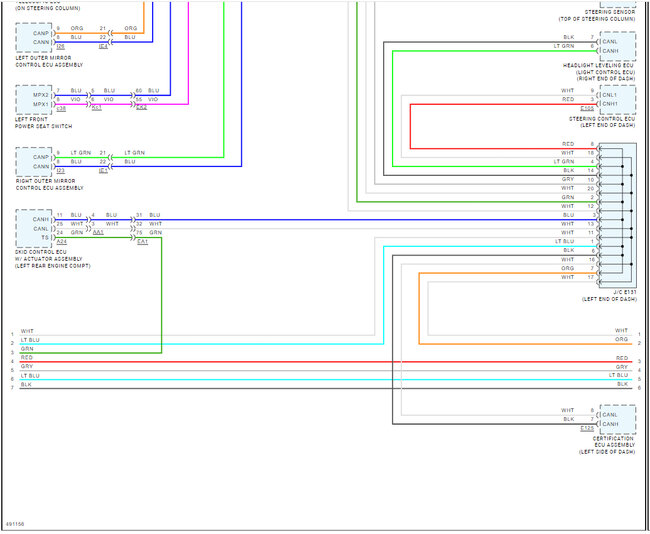Click the MPX1 terminal name
This screenshot has width=650, height=534.
point(41,104)
